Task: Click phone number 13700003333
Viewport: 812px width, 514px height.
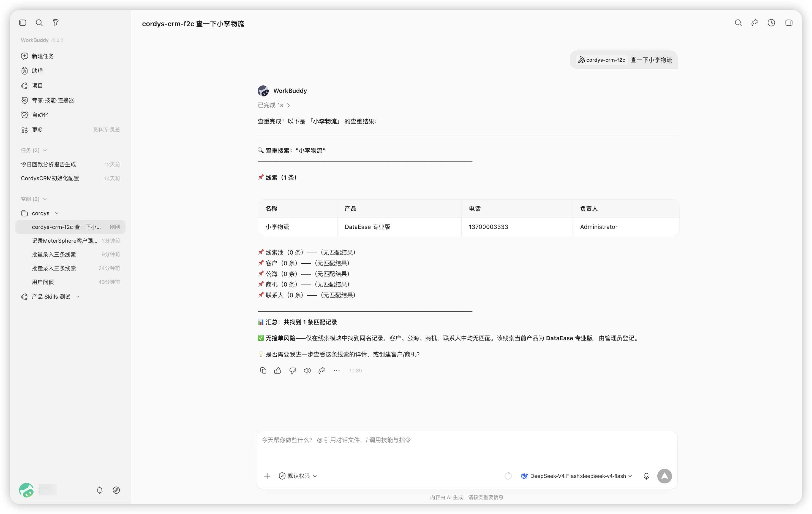Action: pyautogui.click(x=488, y=227)
